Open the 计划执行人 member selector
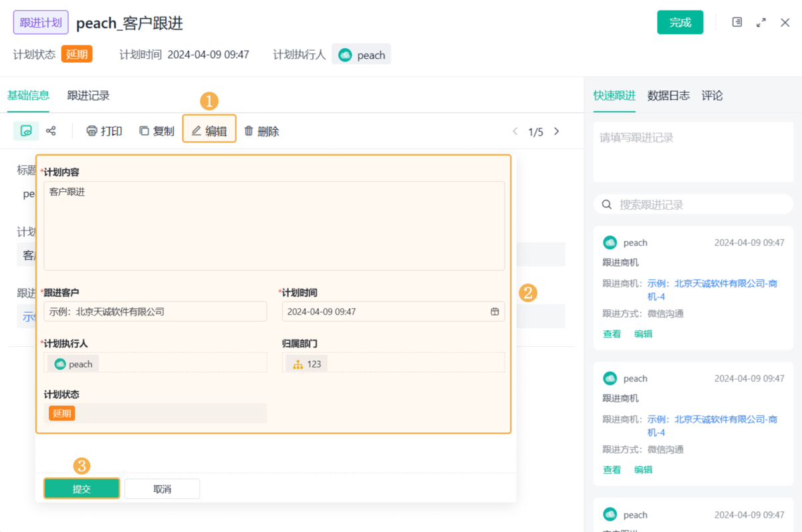 (x=155, y=364)
